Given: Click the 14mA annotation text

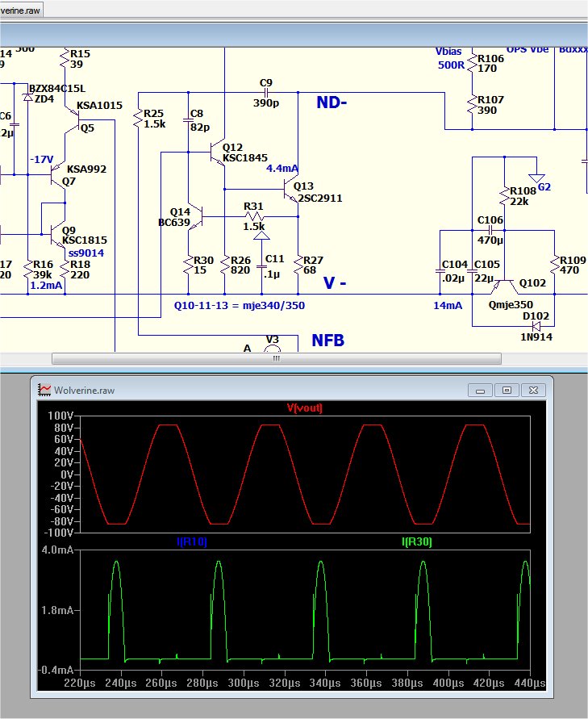Looking at the screenshot, I should point(448,305).
